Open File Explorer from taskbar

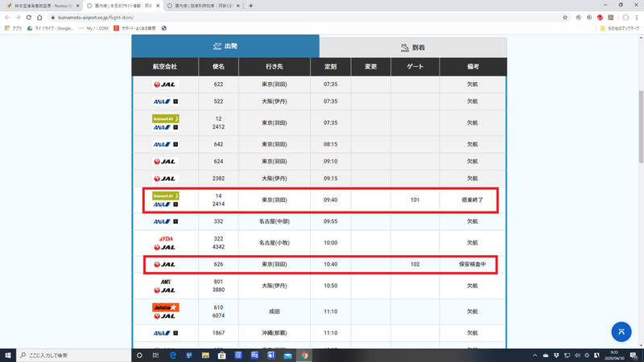click(x=205, y=356)
